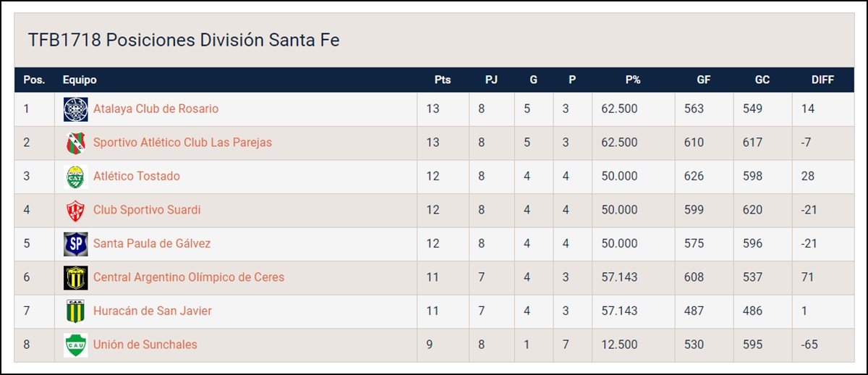Open Central Argentino Olímpico de Ceres link
The width and height of the screenshot is (868, 375).
(189, 277)
